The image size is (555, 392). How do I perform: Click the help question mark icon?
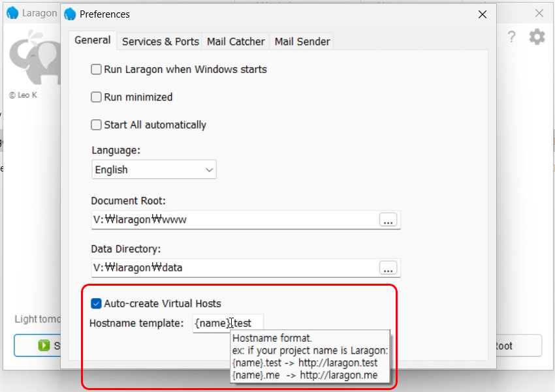pos(511,37)
